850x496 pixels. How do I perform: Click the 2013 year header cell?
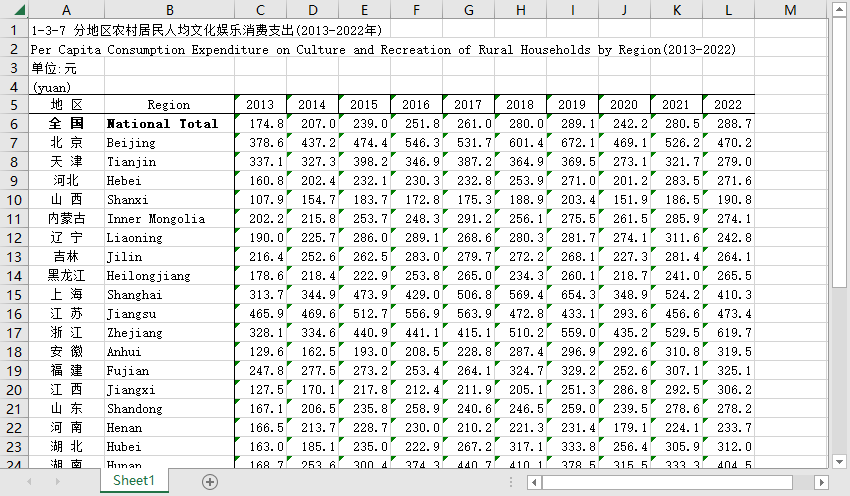pyautogui.click(x=260, y=105)
